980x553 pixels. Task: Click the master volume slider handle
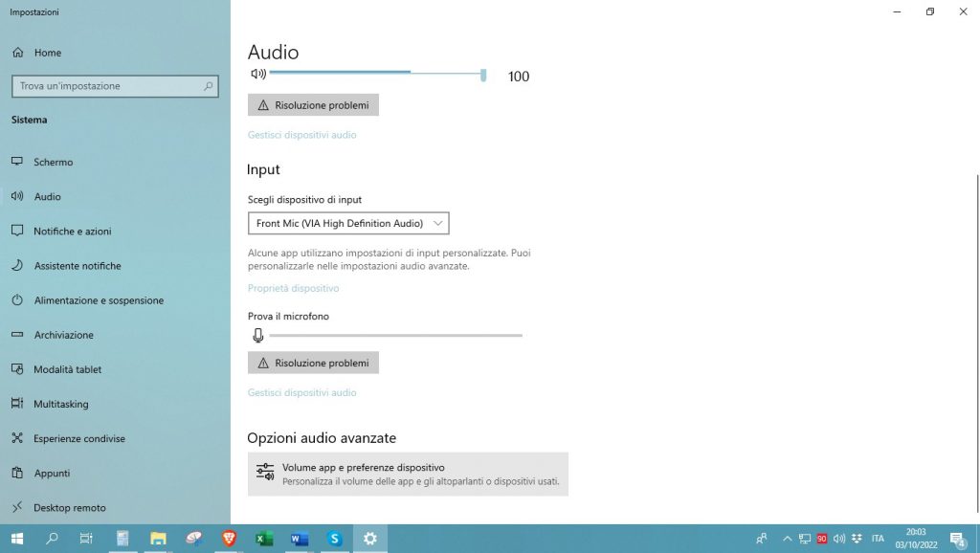pyautogui.click(x=482, y=74)
